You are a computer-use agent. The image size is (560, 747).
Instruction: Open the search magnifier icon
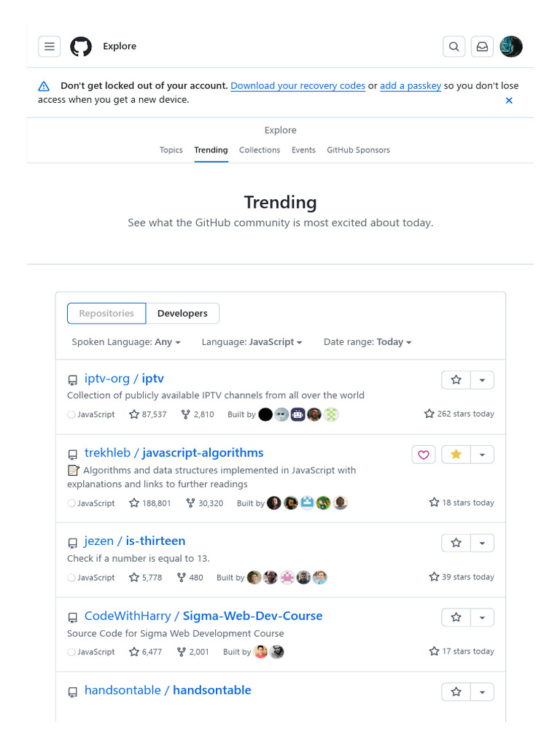454,47
